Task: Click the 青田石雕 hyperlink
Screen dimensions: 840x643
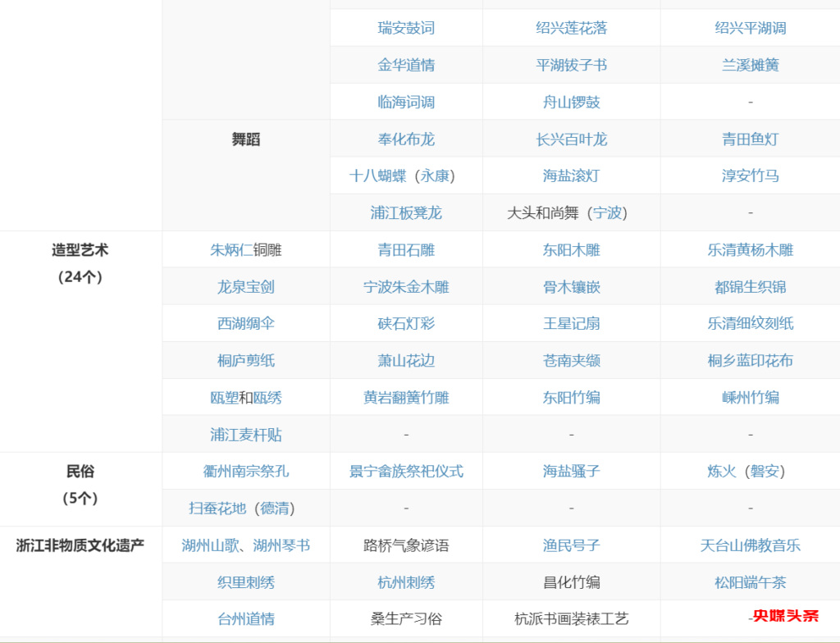Action: [405, 249]
